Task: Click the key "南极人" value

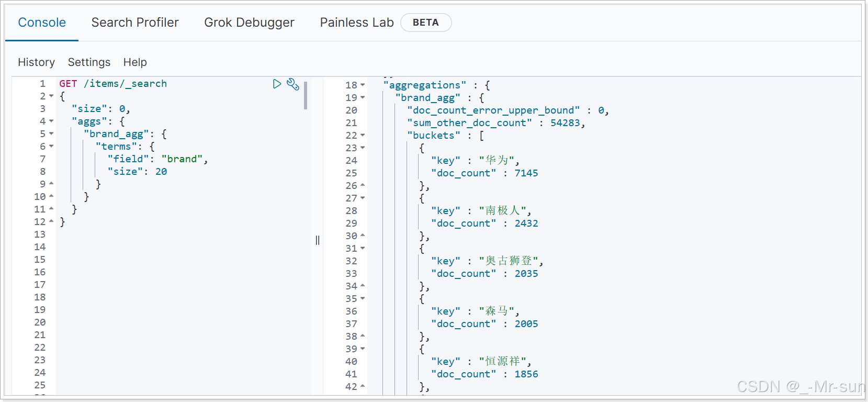Action: pyautogui.click(x=503, y=210)
